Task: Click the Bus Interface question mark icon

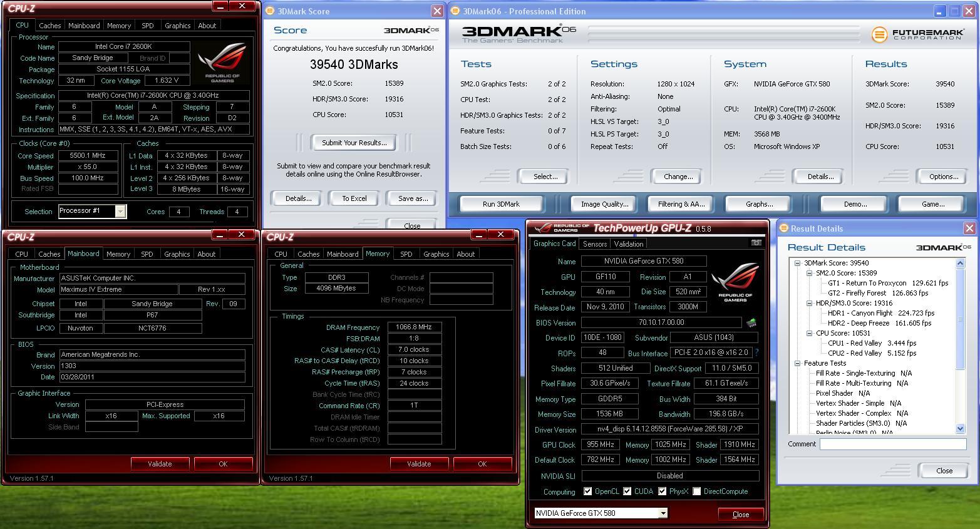Action: pos(756,352)
